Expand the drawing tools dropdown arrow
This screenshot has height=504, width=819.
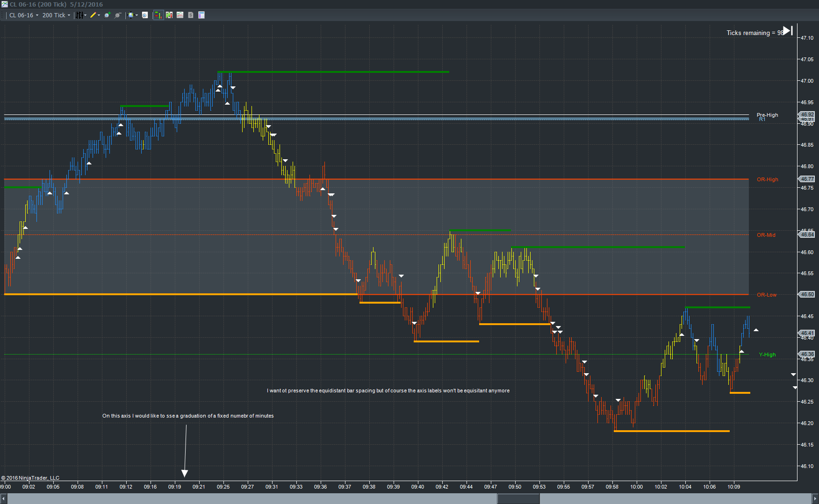[x=99, y=15]
